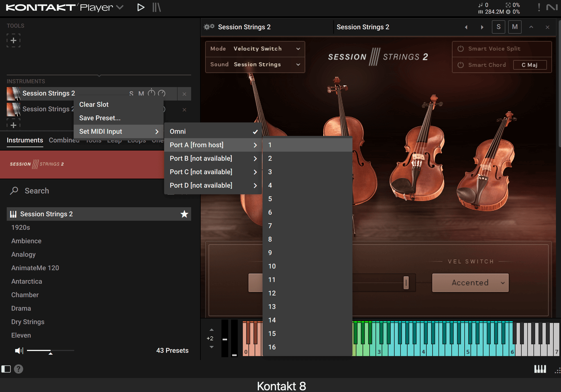
Task: Add a tool with the plus box
Action: [13, 40]
